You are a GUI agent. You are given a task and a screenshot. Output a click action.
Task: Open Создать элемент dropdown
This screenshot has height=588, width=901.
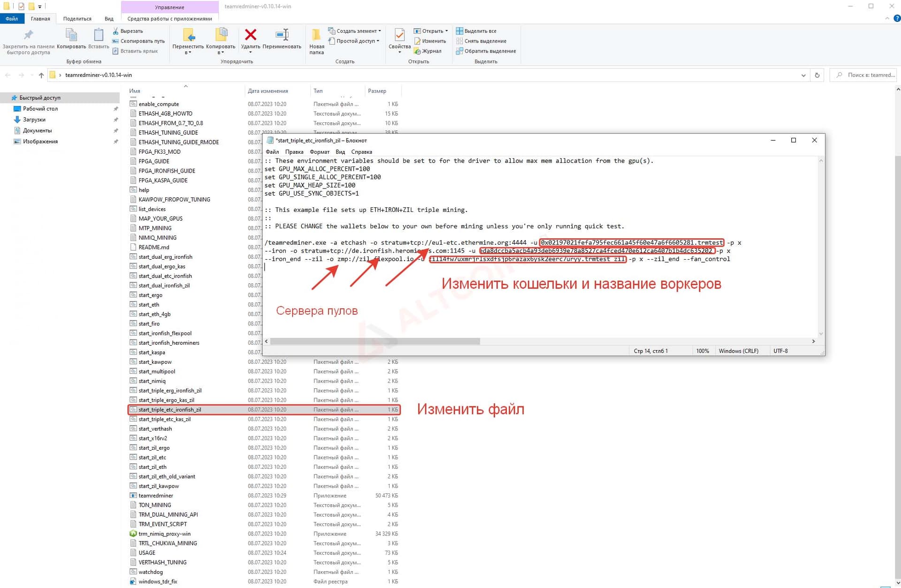coord(354,31)
